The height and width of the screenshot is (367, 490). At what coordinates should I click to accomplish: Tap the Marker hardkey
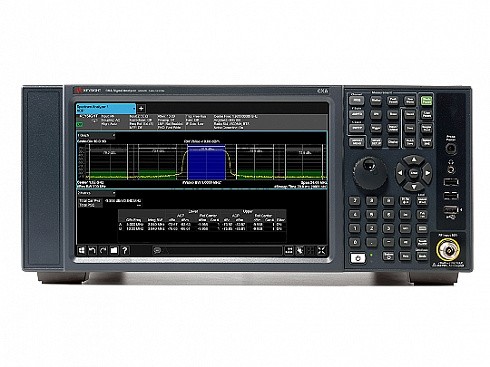(x=376, y=100)
